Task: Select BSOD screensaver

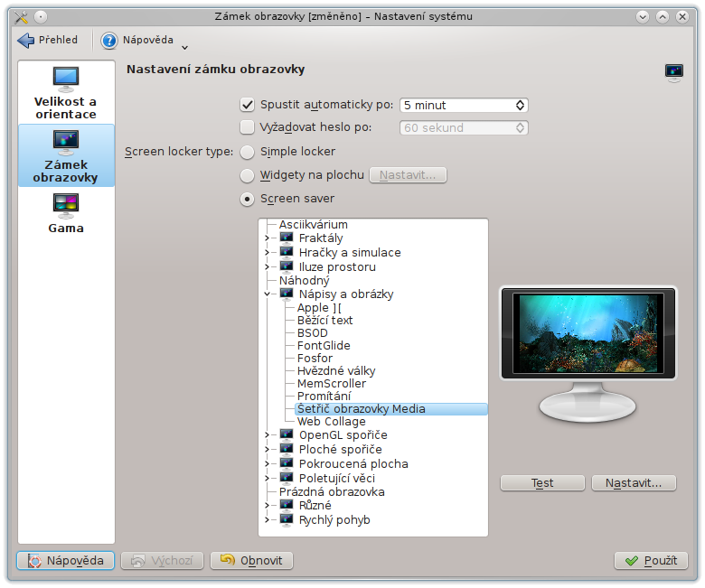Action: pyautogui.click(x=313, y=333)
